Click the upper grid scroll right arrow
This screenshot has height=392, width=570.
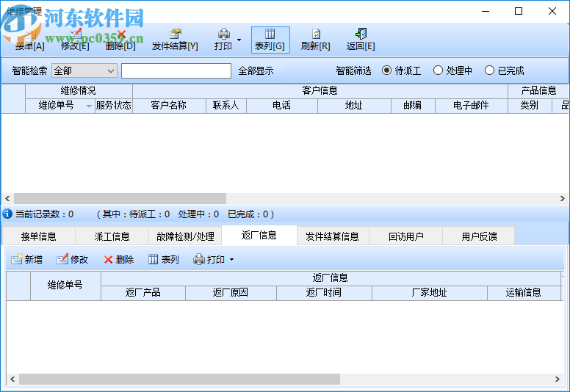point(563,198)
